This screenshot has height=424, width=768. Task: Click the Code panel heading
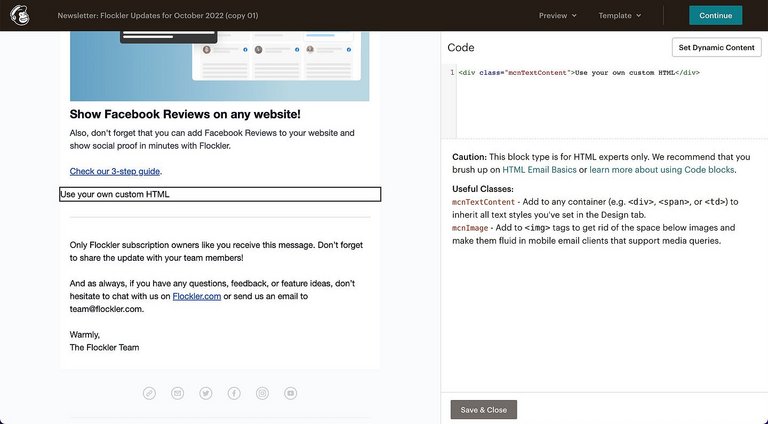pyautogui.click(x=461, y=47)
